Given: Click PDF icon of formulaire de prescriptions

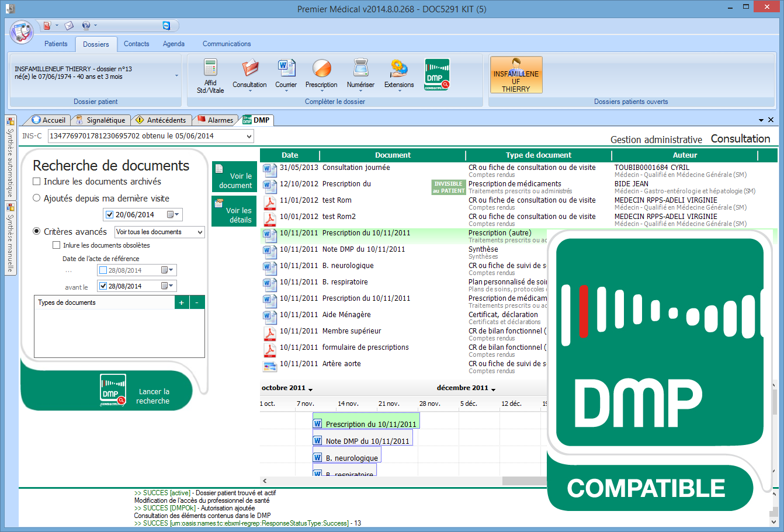Looking at the screenshot, I should 269,350.
